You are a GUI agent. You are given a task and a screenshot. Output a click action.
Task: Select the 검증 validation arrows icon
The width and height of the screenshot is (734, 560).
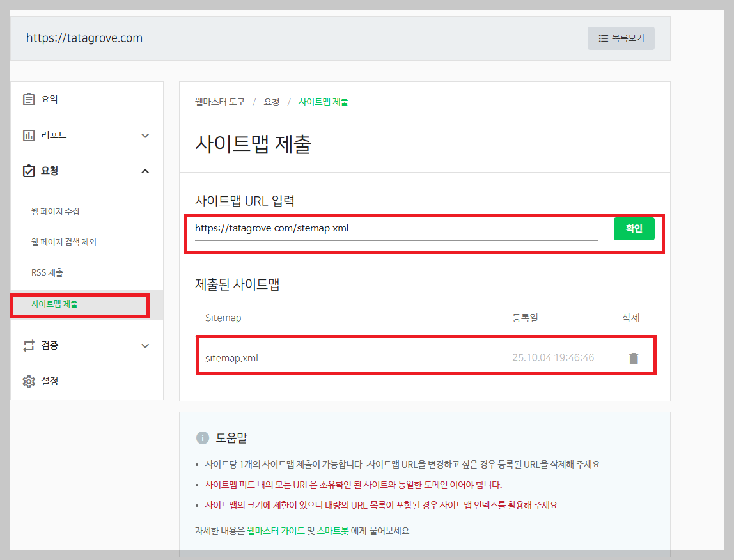(x=29, y=345)
